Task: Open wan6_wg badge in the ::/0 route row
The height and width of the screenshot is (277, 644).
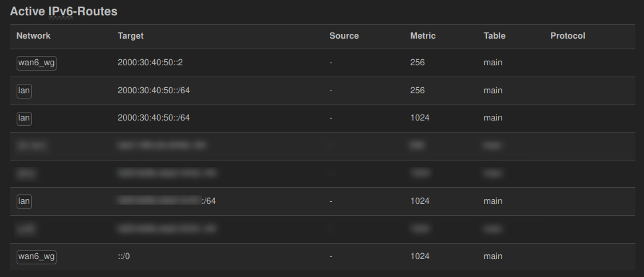Action: click(37, 256)
